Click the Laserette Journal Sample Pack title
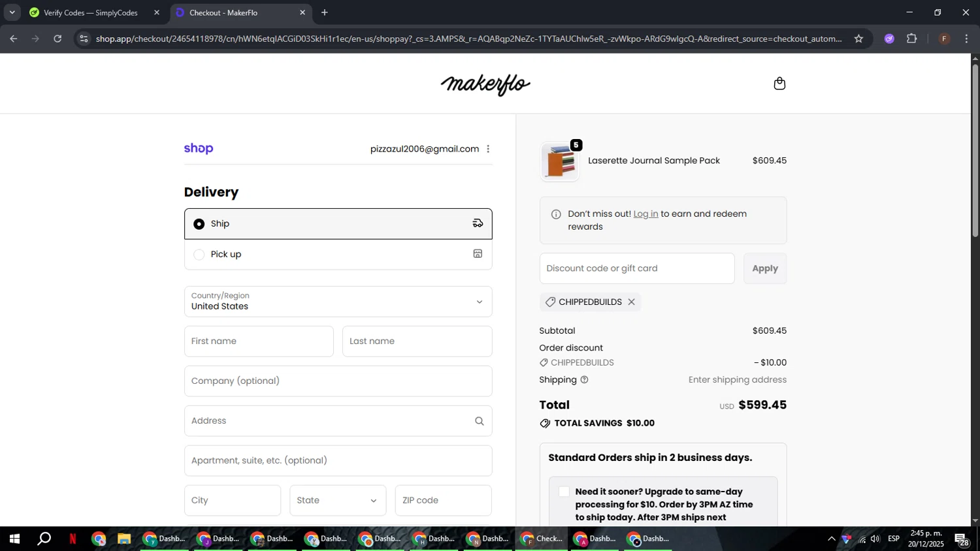980x551 pixels. coord(654,161)
